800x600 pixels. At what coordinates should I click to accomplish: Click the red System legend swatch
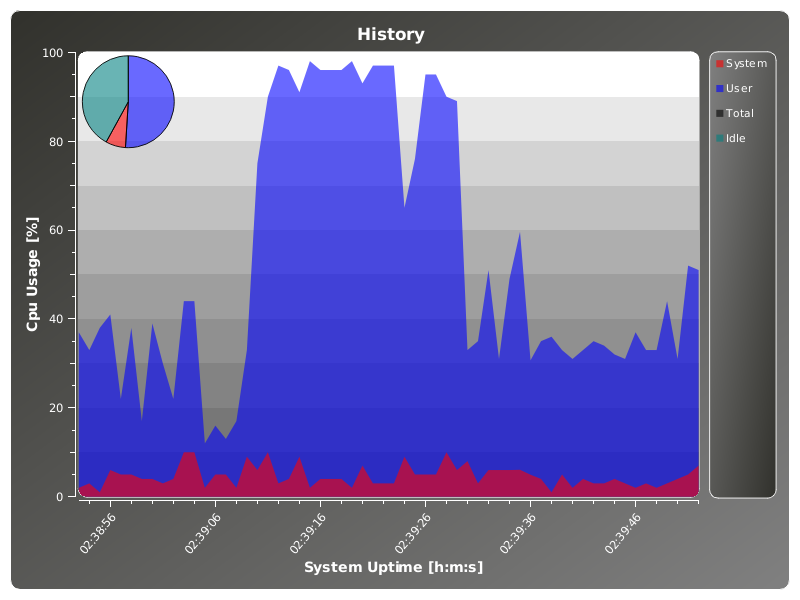[719, 64]
